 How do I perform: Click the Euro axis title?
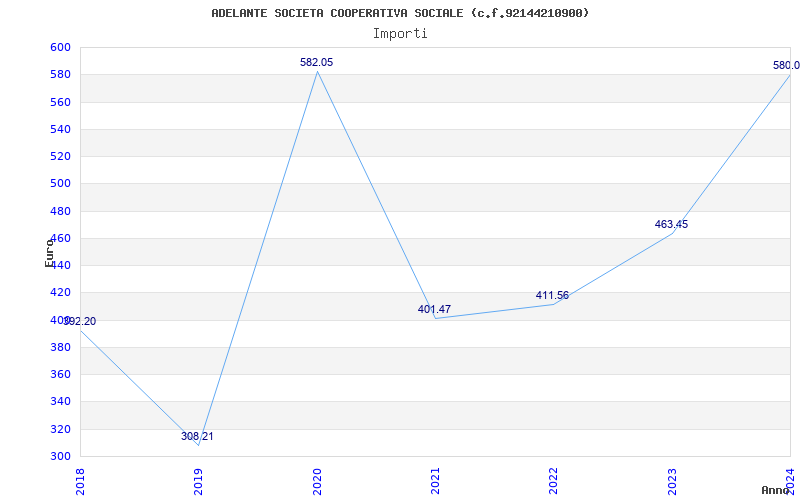[49, 252]
